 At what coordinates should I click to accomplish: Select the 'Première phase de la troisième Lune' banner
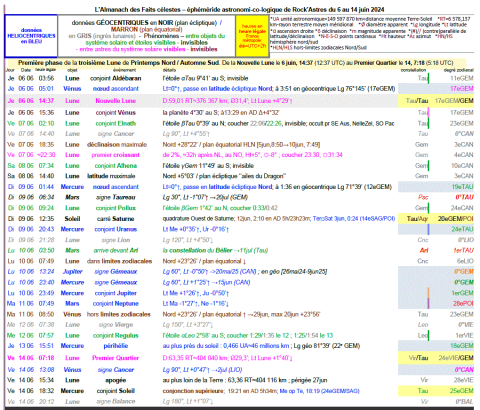point(235,63)
